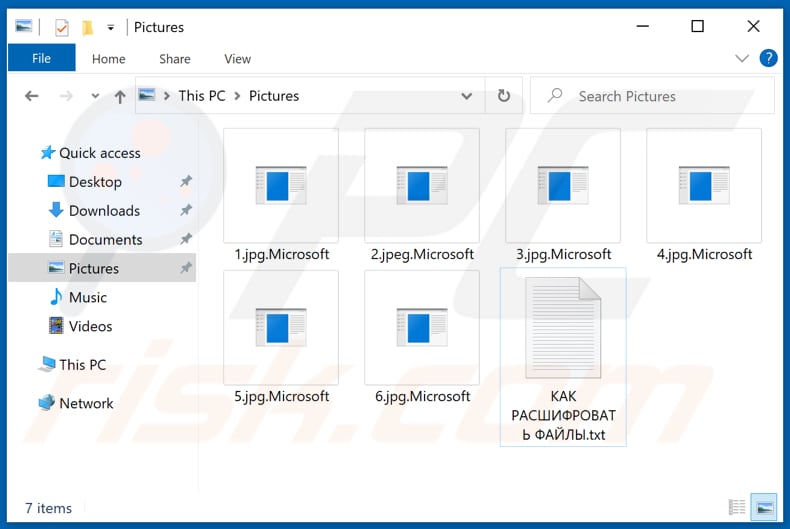Open Help with the question mark icon
Screen dimensions: 790x529
click(768, 58)
